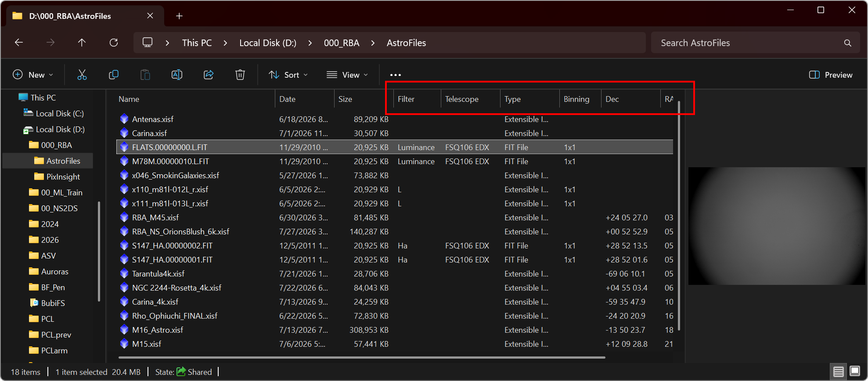Open the See more ellipsis menu
Viewport: 868px width, 381px height.
[396, 75]
